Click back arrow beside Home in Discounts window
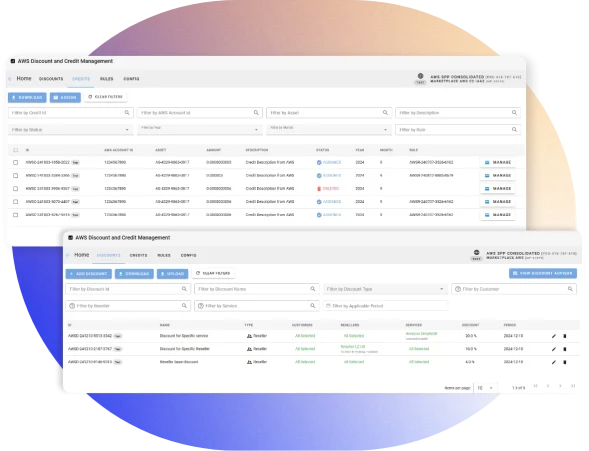 [x=68, y=255]
